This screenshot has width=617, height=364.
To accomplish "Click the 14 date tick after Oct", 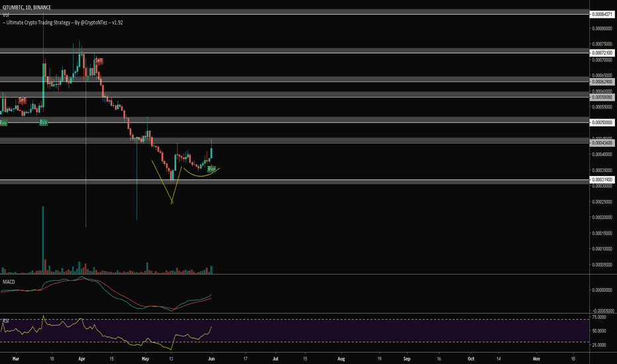I will tap(498, 359).
